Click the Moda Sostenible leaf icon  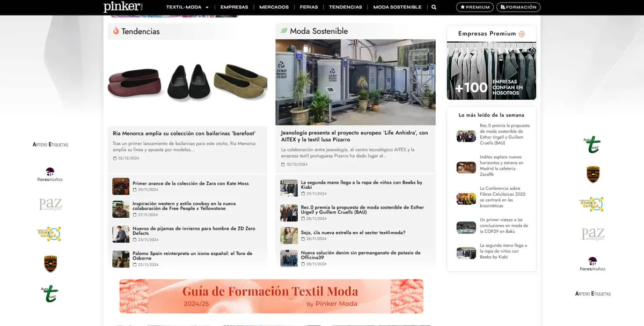point(284,31)
